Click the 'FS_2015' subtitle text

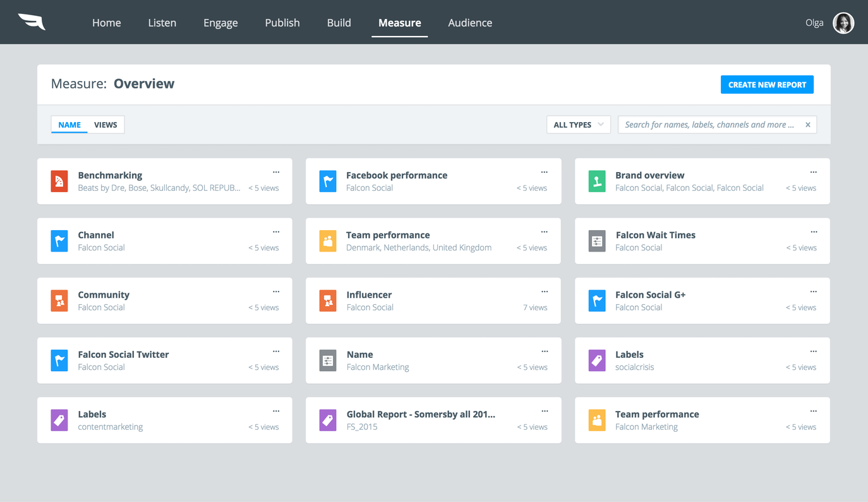coord(362,427)
